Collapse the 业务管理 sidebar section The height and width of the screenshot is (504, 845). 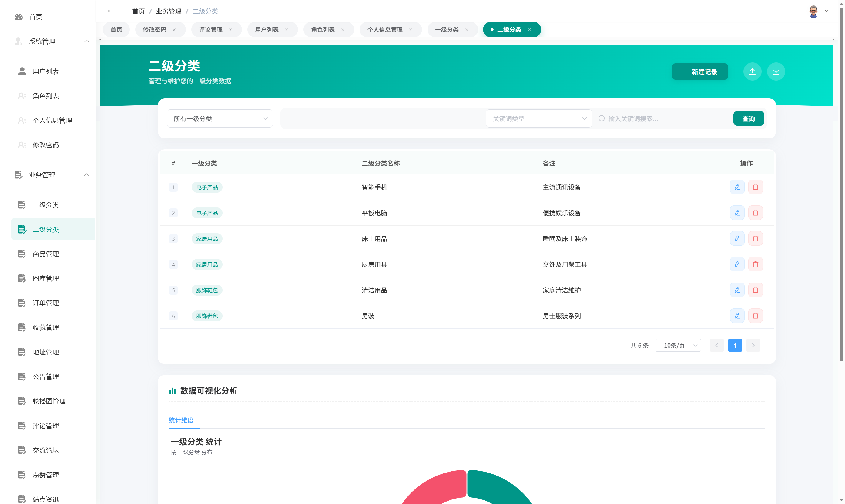(86, 174)
